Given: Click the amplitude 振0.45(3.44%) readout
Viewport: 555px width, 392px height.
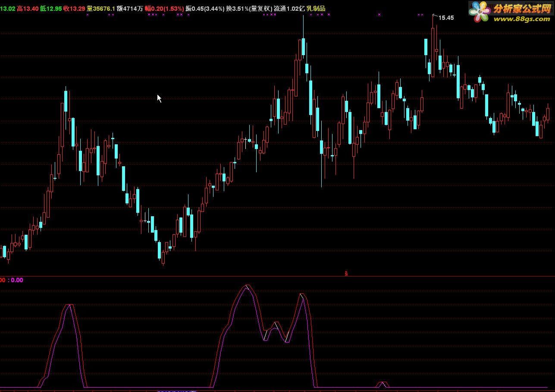Looking at the screenshot, I should pyautogui.click(x=205, y=8).
